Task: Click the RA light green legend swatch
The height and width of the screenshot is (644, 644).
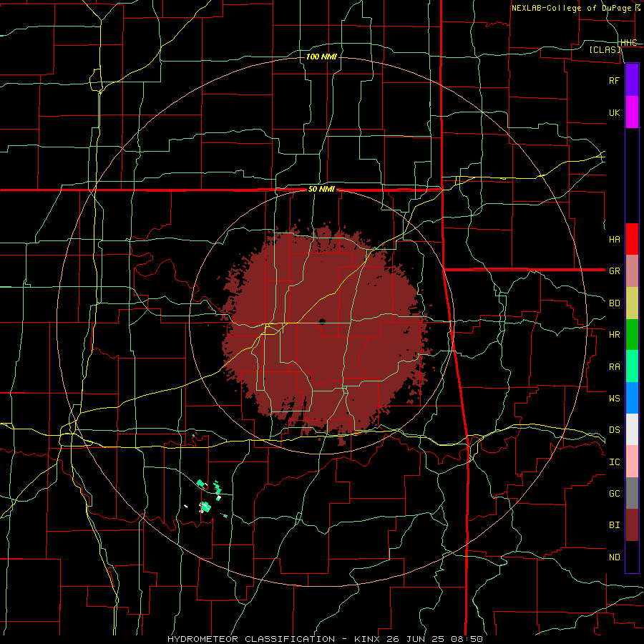Action: (x=632, y=366)
